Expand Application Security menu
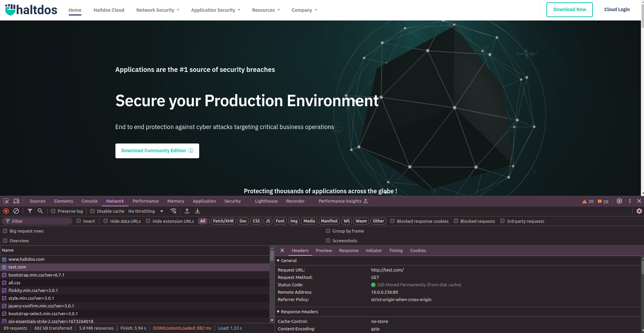This screenshot has width=644, height=333. point(216,10)
